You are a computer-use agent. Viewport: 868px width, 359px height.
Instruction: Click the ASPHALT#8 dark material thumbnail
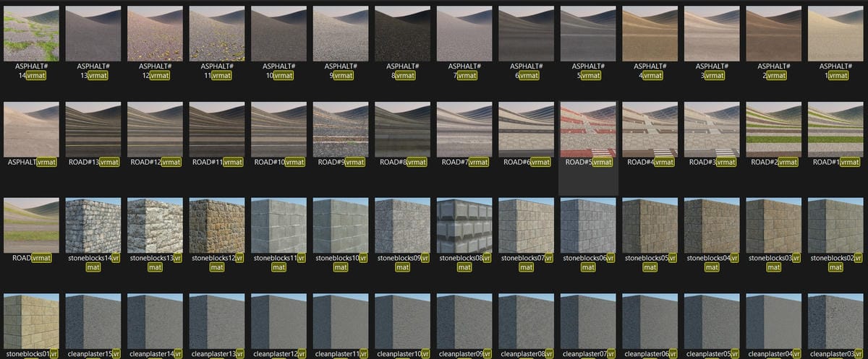coord(402,33)
